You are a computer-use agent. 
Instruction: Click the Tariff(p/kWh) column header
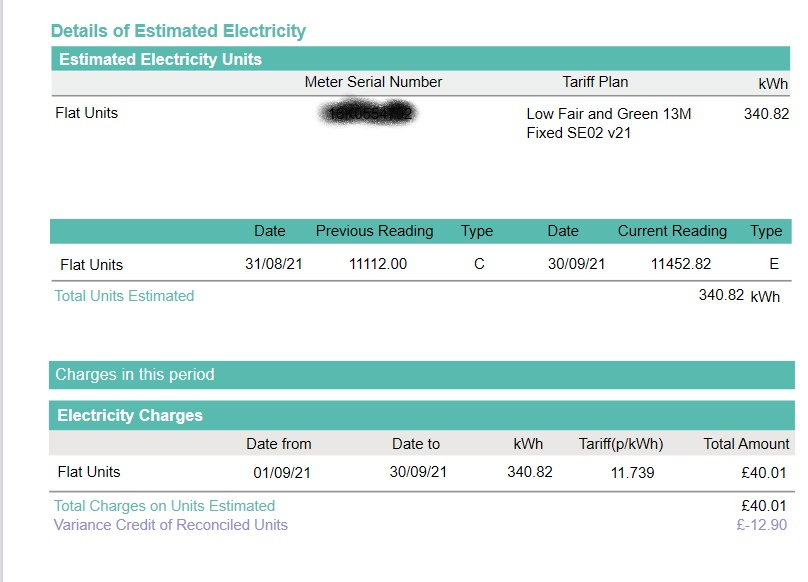[621, 444]
